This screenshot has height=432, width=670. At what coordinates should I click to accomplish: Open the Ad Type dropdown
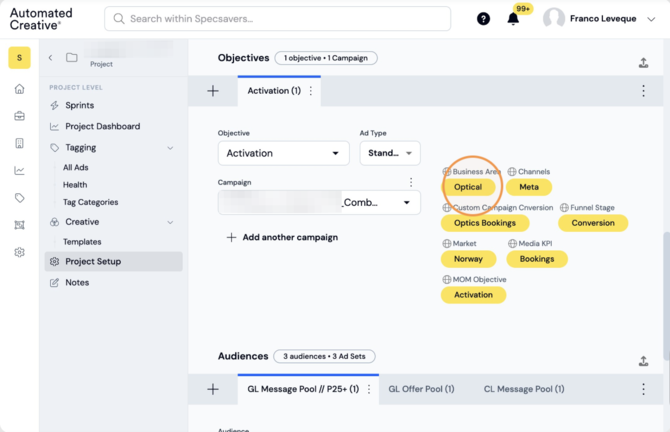(390, 153)
